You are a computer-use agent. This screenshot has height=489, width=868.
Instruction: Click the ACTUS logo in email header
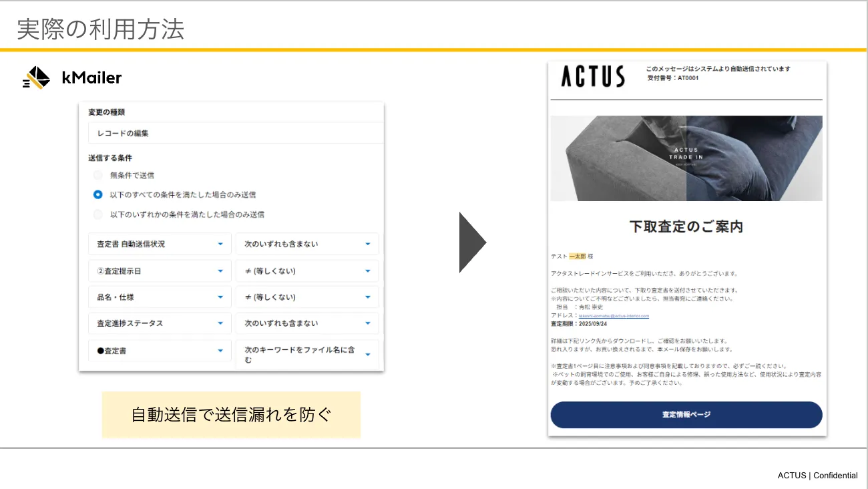(592, 77)
